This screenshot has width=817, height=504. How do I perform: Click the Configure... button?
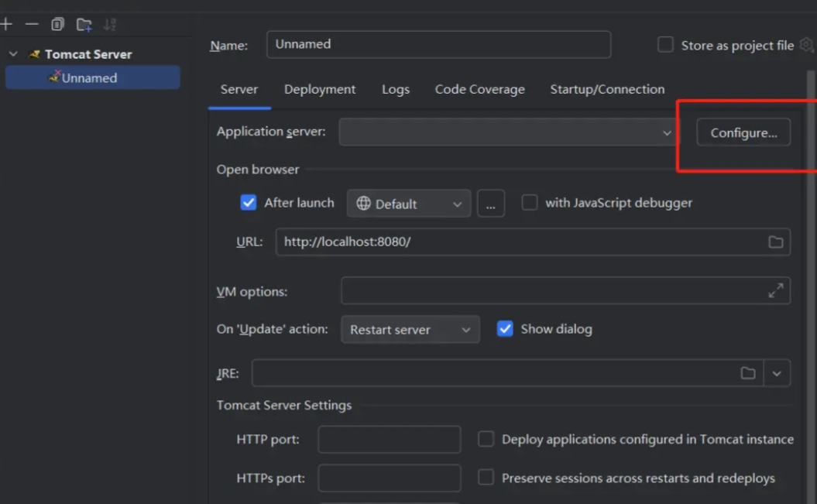[743, 132]
